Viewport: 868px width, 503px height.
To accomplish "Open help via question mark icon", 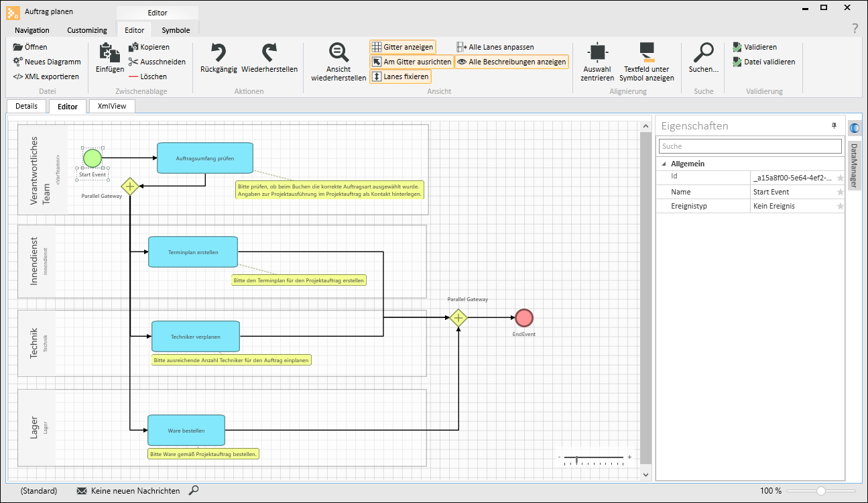I will (855, 28).
